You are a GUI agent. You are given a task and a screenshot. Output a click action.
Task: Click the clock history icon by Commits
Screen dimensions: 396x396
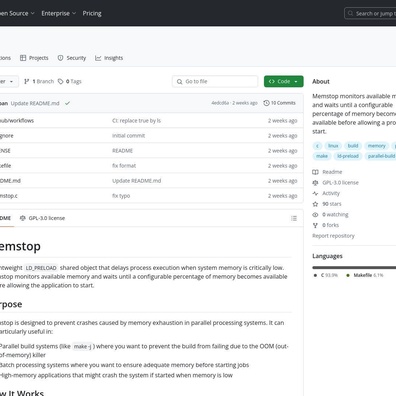(x=266, y=103)
